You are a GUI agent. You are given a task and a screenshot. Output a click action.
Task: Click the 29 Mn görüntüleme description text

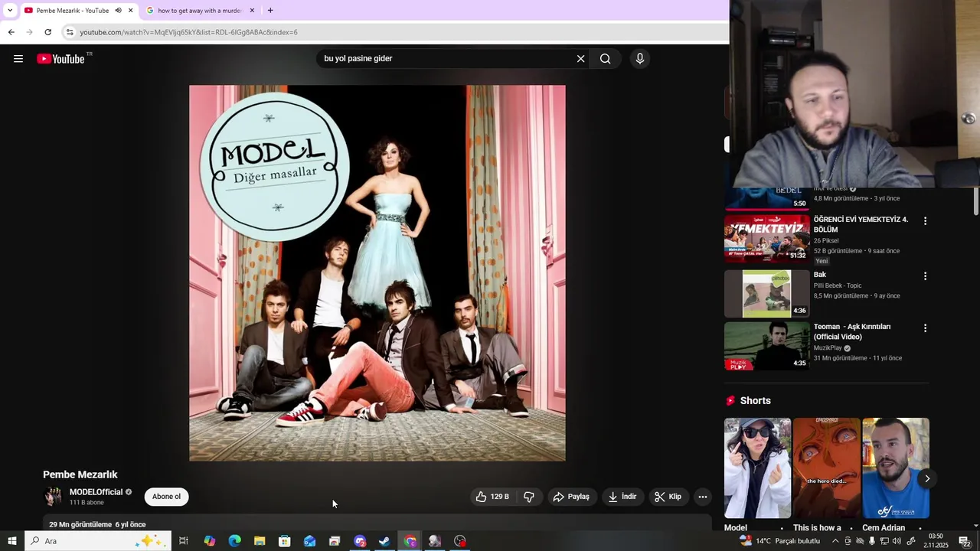click(97, 525)
